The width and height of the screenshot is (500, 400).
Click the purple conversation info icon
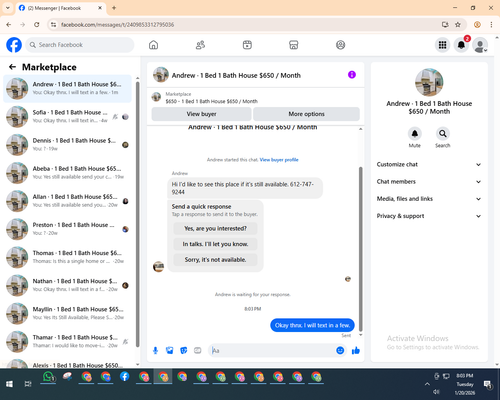click(352, 75)
